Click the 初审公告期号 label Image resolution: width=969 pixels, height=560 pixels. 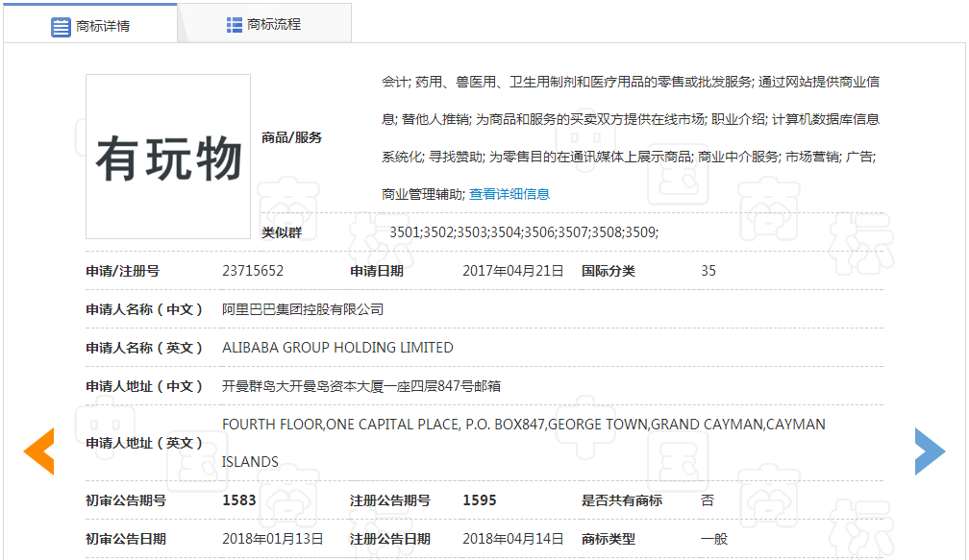pos(126,500)
